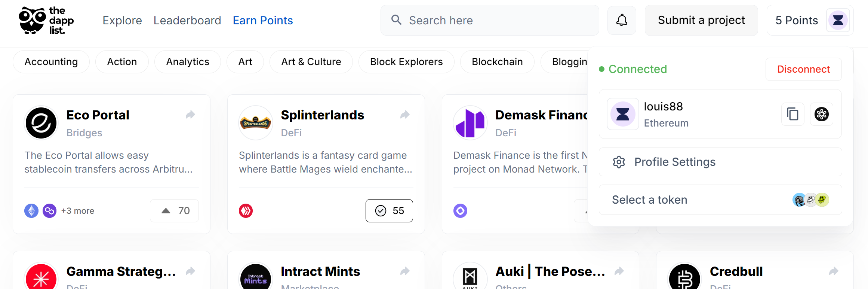The width and height of the screenshot is (868, 289).
Task: Toggle the 55 upvote on Splinterlands
Action: tap(389, 211)
